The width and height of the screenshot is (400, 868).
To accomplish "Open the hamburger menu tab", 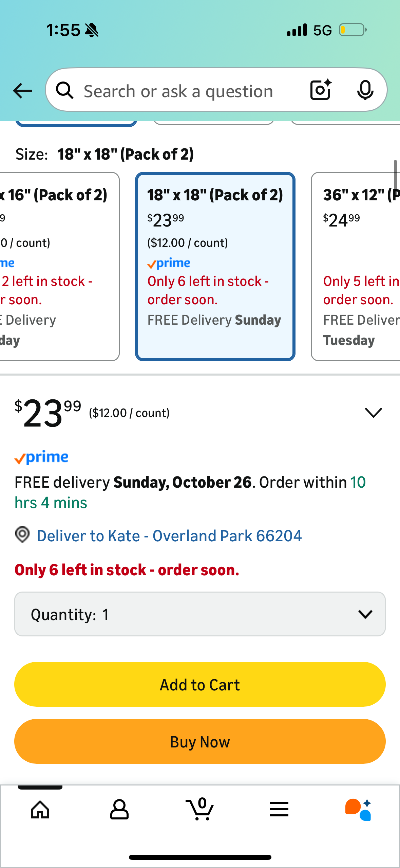I will pos(279,810).
